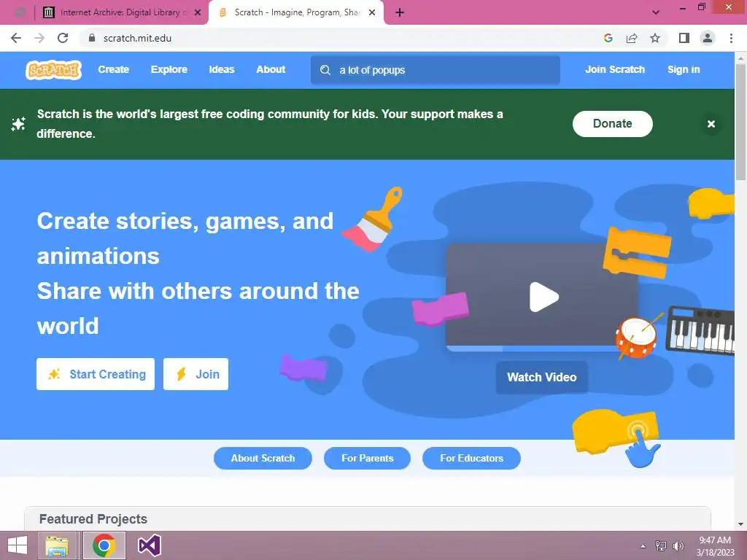Click Watch Video button
Viewport: 747px width, 560px height.
542,377
